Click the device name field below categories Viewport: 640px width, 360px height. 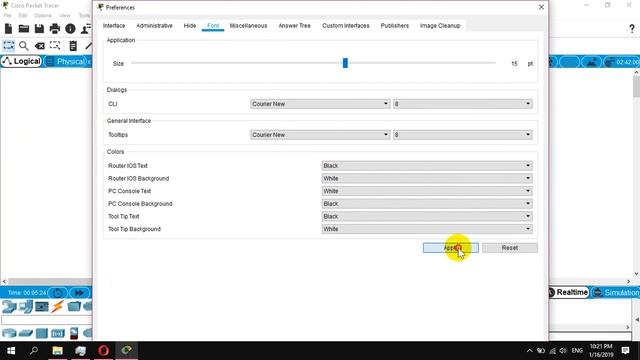tap(46, 320)
